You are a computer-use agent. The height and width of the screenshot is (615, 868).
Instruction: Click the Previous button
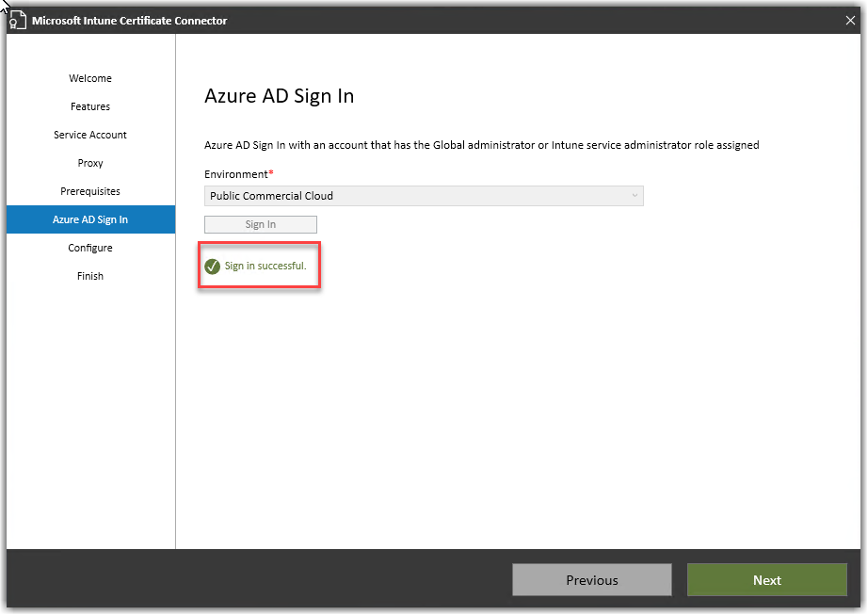tap(592, 579)
